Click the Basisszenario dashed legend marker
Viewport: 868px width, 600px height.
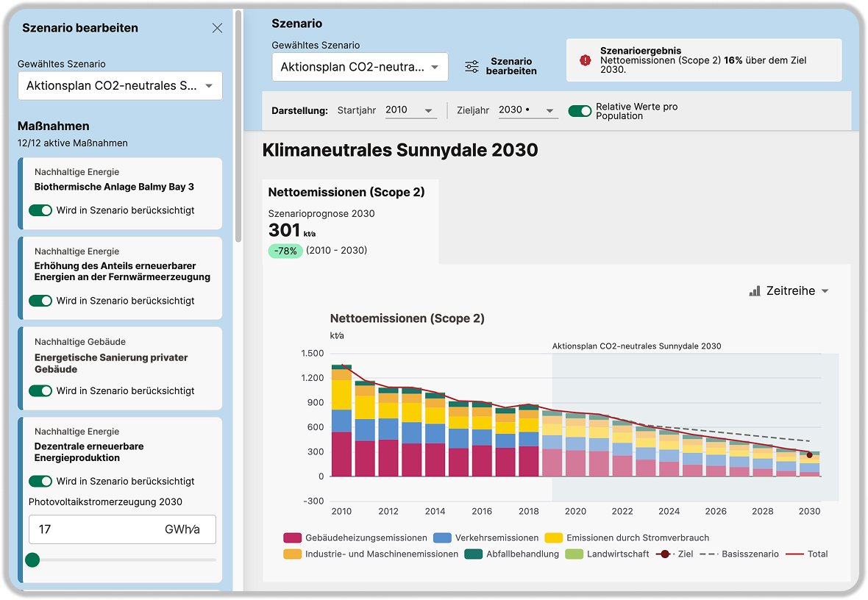pos(708,554)
